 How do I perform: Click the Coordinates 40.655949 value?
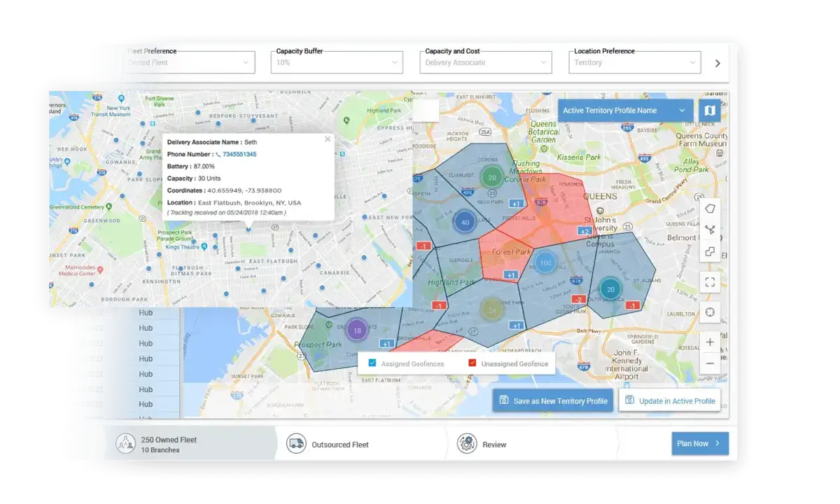coord(244,190)
